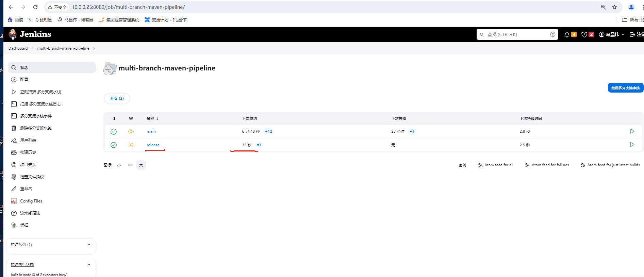Open Atom feed for all
644x277 pixels.
(x=496, y=165)
